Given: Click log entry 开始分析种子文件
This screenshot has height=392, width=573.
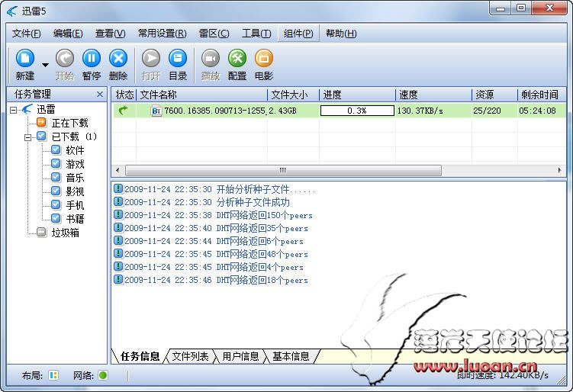Looking at the screenshot, I should pos(214,189).
